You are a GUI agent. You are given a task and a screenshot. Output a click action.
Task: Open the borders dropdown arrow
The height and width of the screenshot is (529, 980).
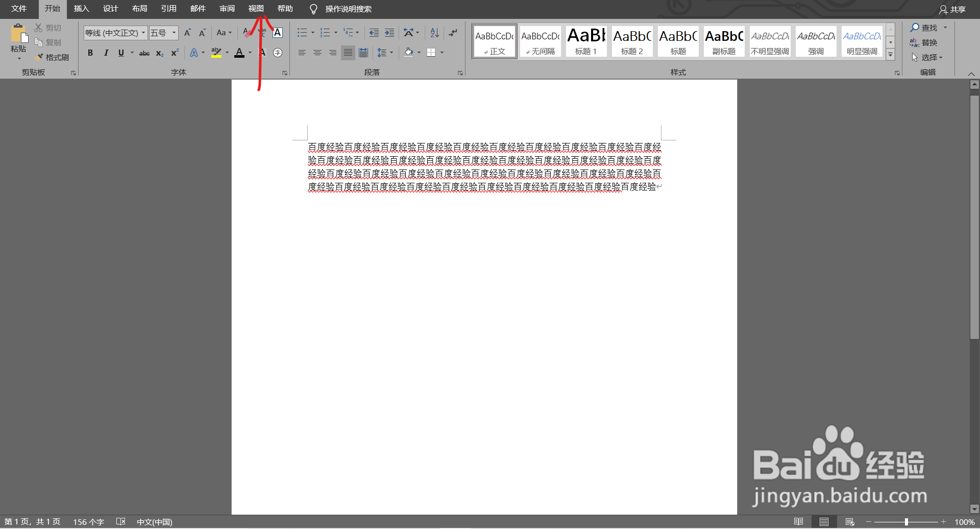tap(442, 53)
